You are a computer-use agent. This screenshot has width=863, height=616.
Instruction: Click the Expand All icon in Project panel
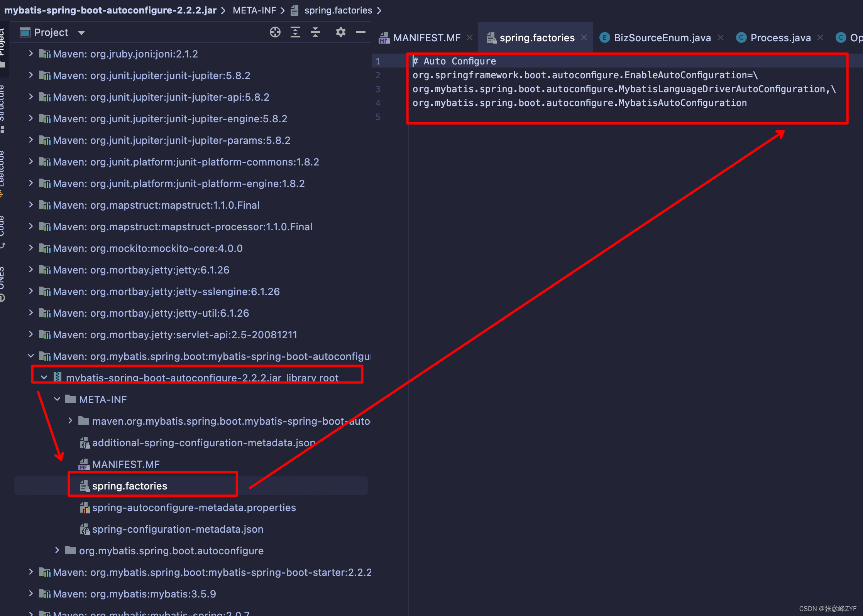click(x=295, y=32)
